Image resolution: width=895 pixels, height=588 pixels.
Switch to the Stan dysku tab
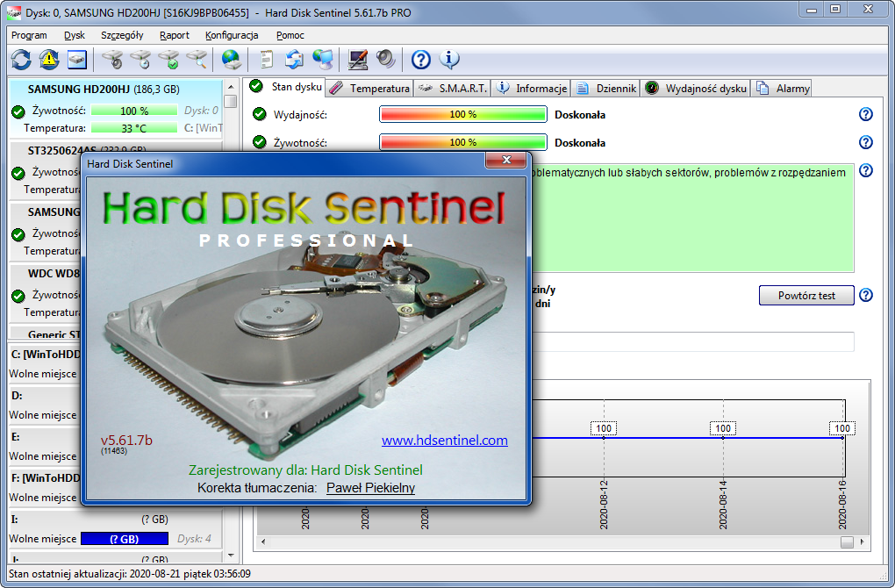click(285, 87)
